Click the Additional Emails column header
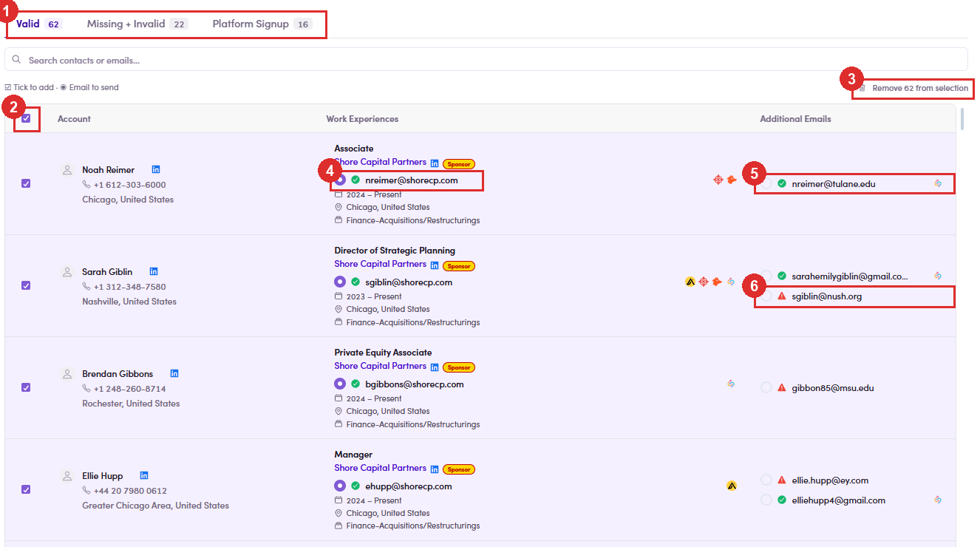The width and height of the screenshot is (980, 547). click(795, 119)
